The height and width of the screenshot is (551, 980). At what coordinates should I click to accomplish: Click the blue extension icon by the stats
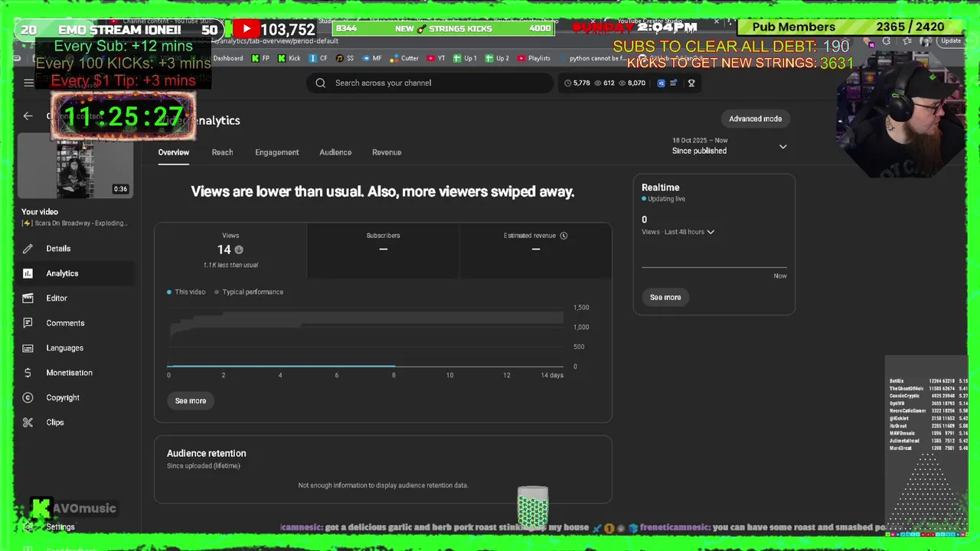(x=661, y=83)
